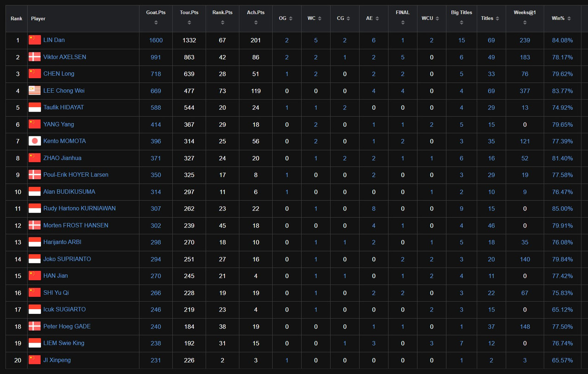
Task: Sort table by Rank.Pts column
Action: coord(222,18)
